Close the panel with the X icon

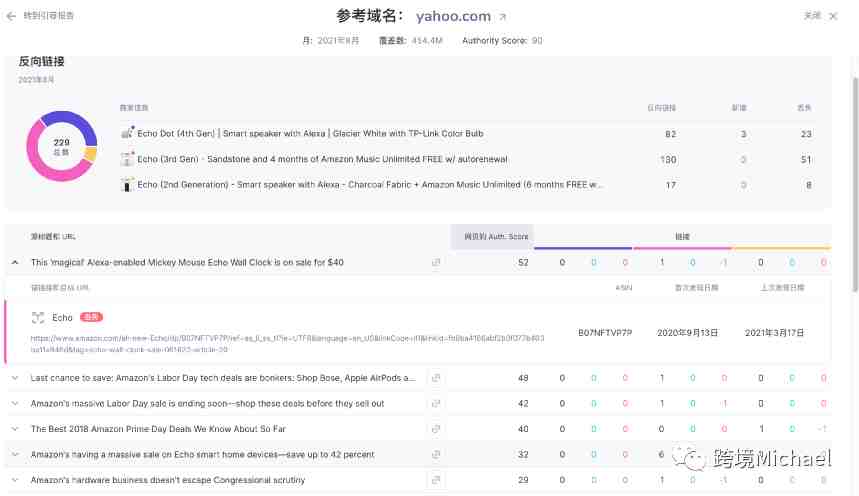coord(833,16)
